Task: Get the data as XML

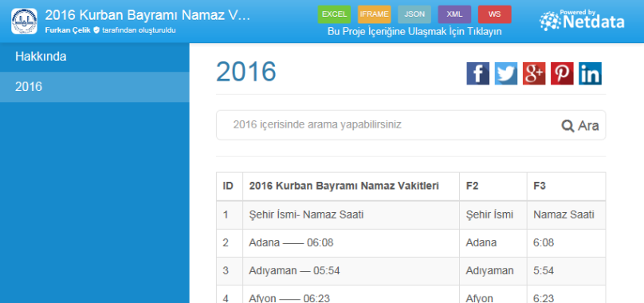Action: point(454,14)
